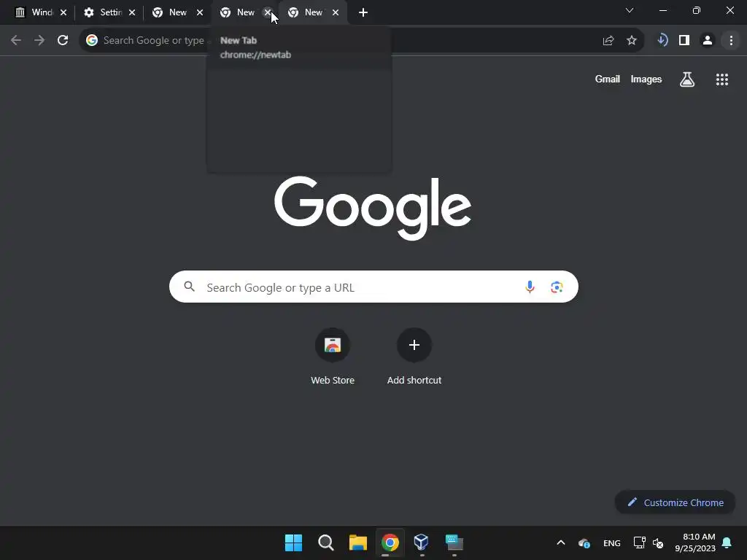Click the magnifier in search box
This screenshot has height=560, width=747.
(x=190, y=287)
